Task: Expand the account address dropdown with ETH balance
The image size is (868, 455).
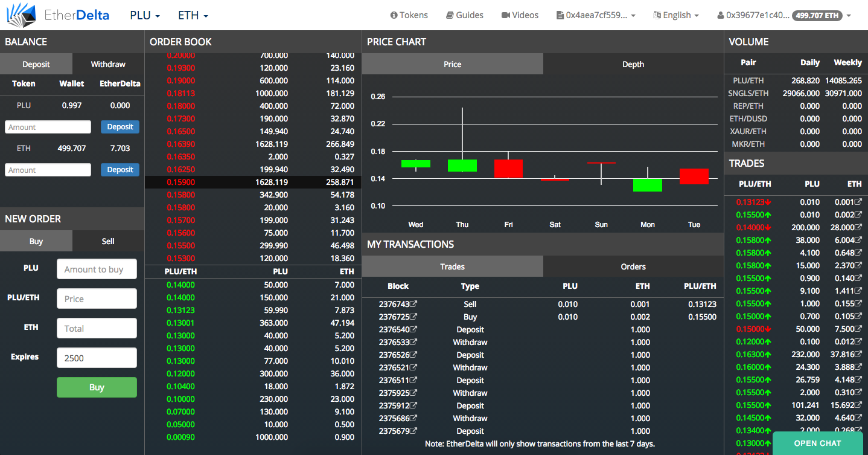Action: point(783,15)
